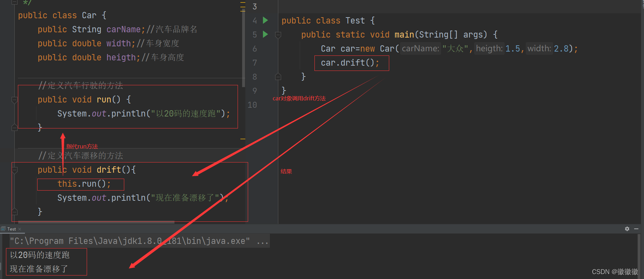Click the run() method name
Image resolution: width=644 pixels, height=279 pixels.
click(104, 99)
